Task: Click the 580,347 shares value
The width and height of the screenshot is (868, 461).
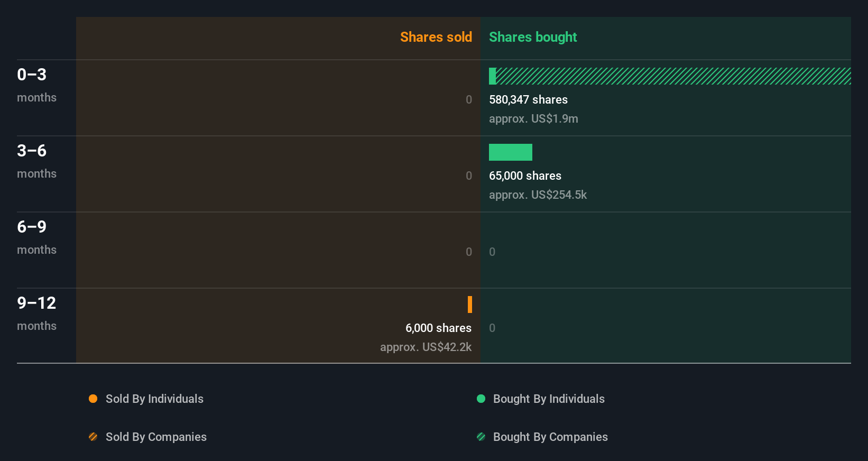Action: coord(528,99)
